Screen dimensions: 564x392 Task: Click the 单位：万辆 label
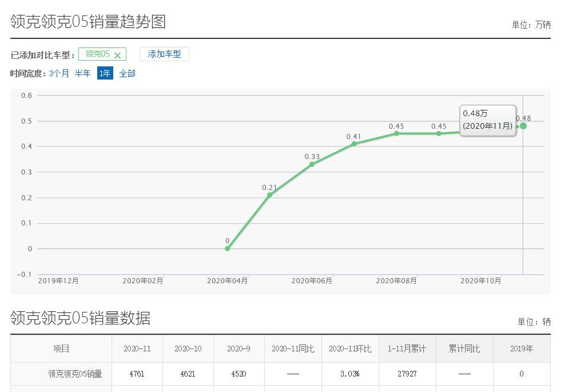click(531, 25)
